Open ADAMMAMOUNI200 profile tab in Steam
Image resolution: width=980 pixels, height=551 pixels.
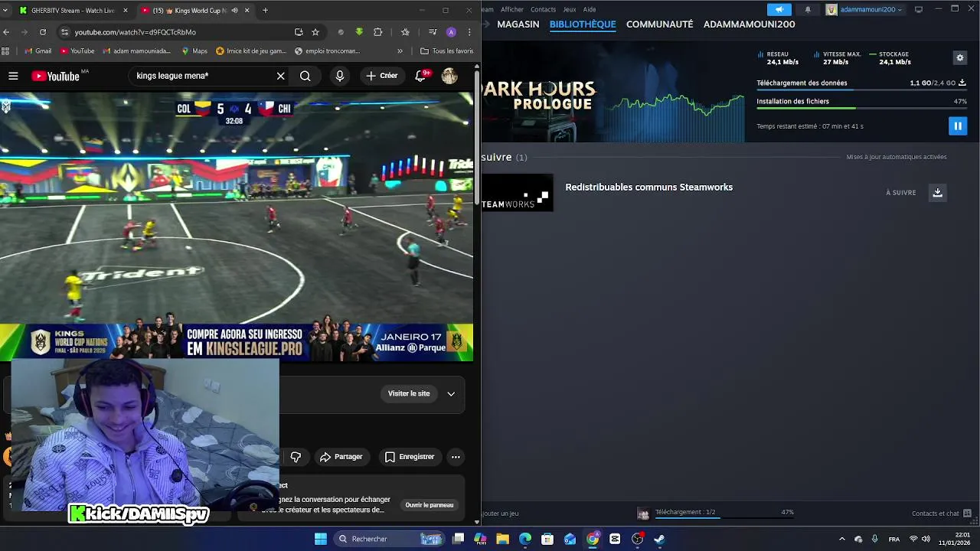click(749, 24)
